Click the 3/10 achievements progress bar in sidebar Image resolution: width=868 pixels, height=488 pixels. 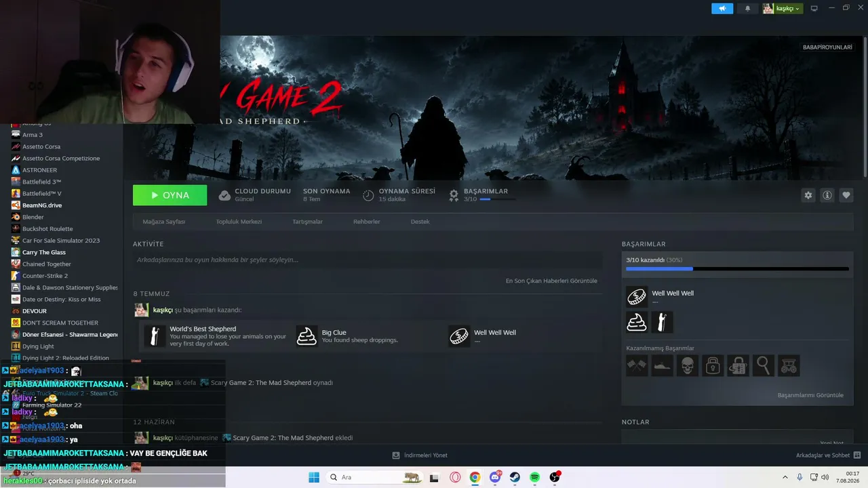pyautogui.click(x=737, y=269)
